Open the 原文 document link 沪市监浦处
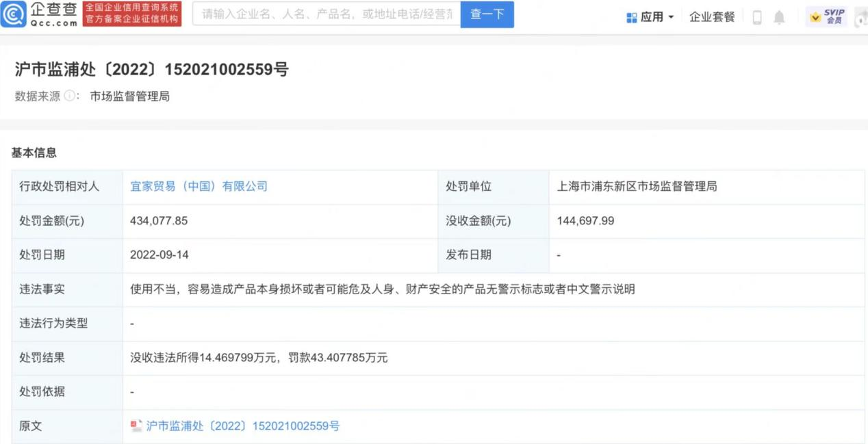Image resolution: width=868 pixels, height=444 pixels. [x=243, y=426]
